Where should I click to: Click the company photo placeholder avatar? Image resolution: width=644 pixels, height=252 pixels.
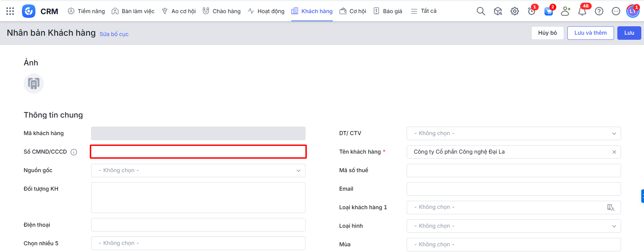pos(34,84)
